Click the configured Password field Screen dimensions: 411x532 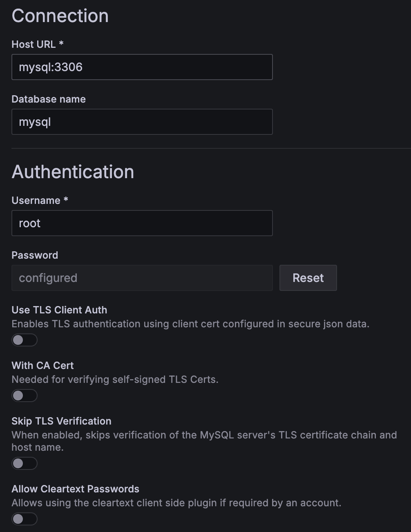click(142, 278)
